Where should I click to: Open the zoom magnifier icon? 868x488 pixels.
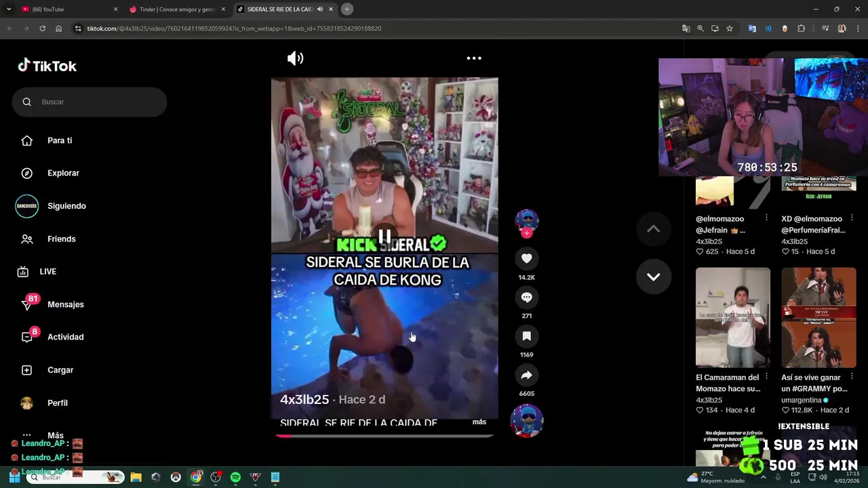pos(701,28)
